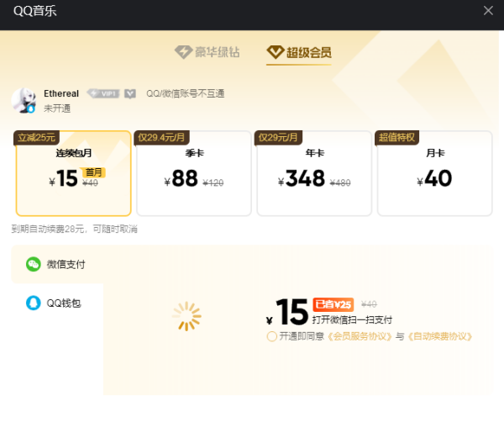The width and height of the screenshot is (504, 422).
Task: Close the QQ音乐 payment dialog
Action: point(488,10)
